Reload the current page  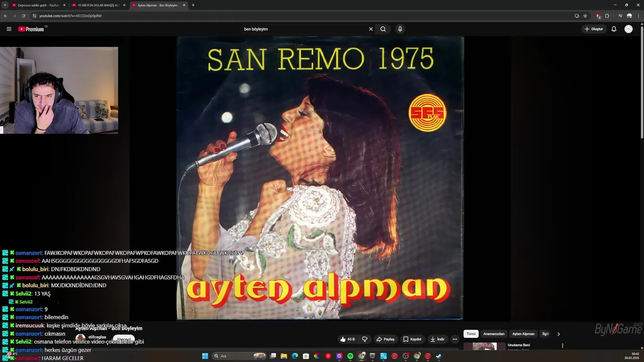pos(23,16)
